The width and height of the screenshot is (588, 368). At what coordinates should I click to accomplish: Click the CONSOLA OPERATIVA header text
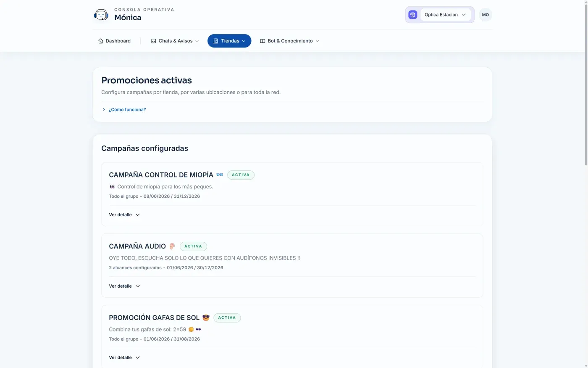point(144,10)
